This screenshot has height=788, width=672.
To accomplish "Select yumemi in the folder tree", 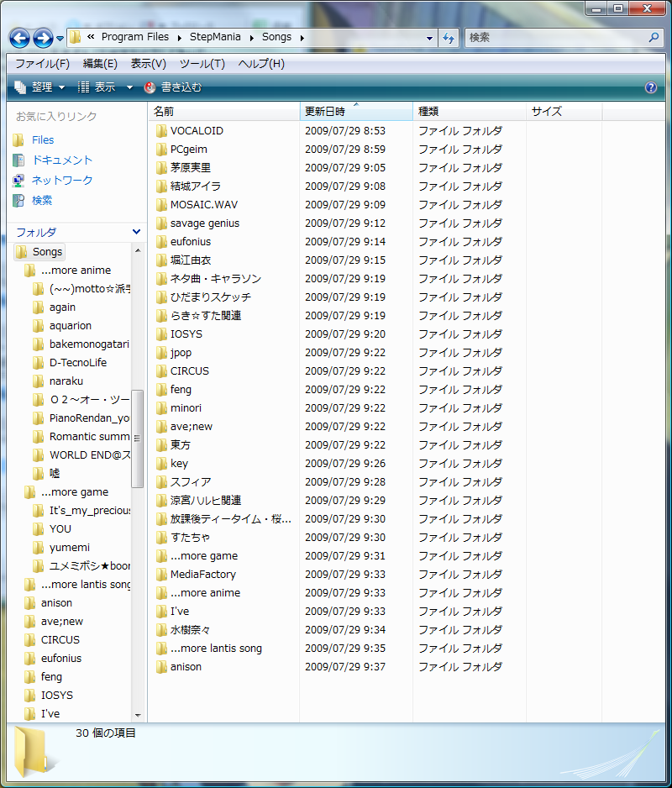I will click(x=70, y=547).
